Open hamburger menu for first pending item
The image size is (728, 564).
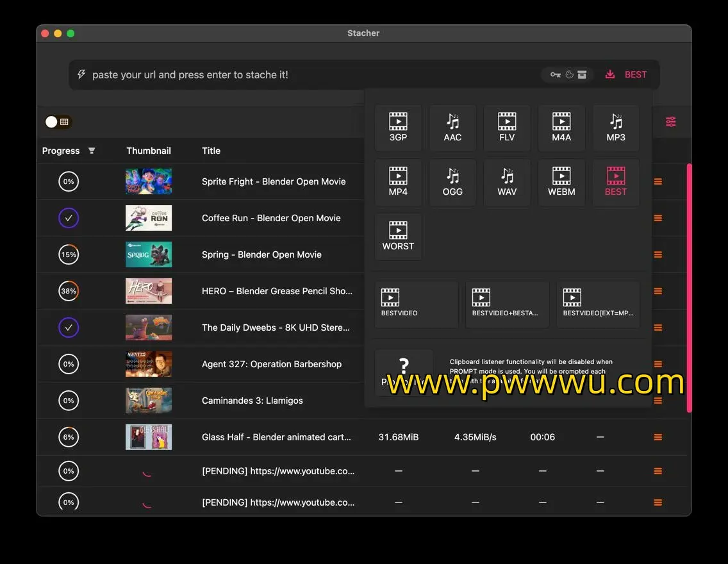coord(658,471)
